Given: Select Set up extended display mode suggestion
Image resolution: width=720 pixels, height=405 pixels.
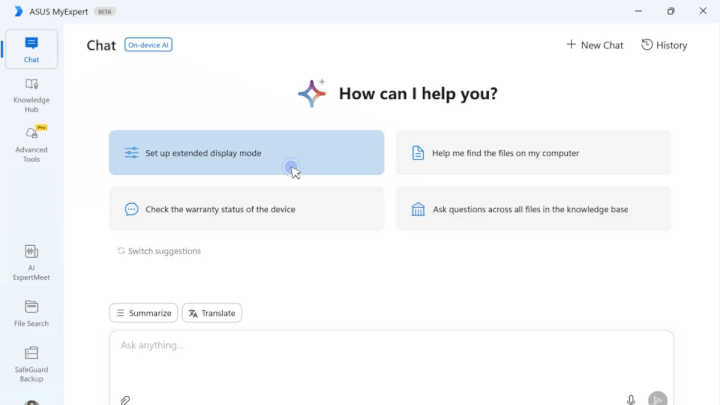Looking at the screenshot, I should pyautogui.click(x=247, y=152).
